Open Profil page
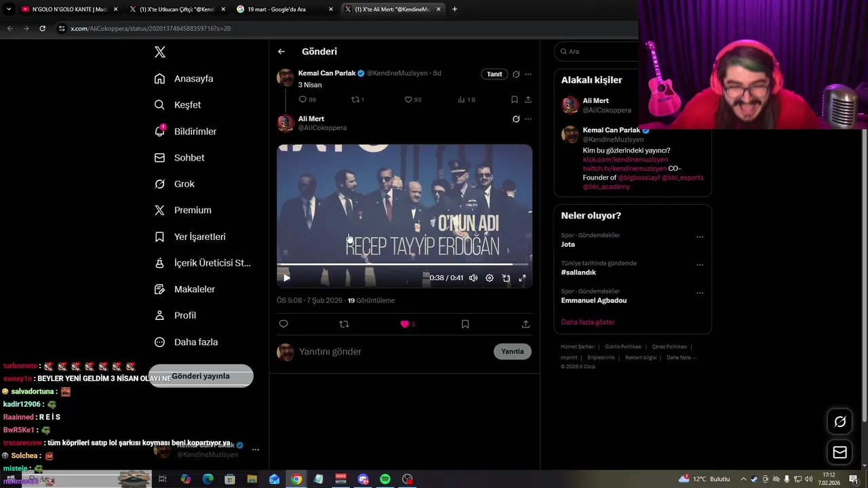Image resolution: width=868 pixels, height=488 pixels. click(175, 316)
